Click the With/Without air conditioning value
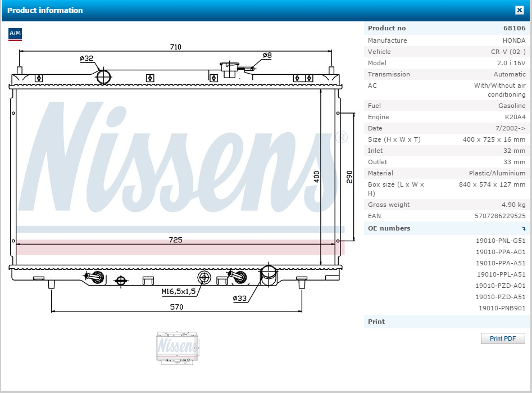532x393 pixels. pos(500,90)
